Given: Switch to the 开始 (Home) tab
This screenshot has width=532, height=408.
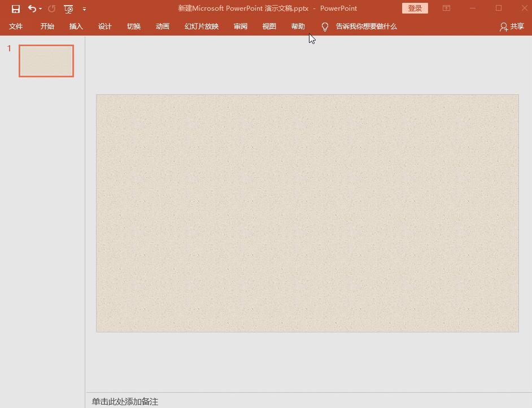Looking at the screenshot, I should coord(47,26).
